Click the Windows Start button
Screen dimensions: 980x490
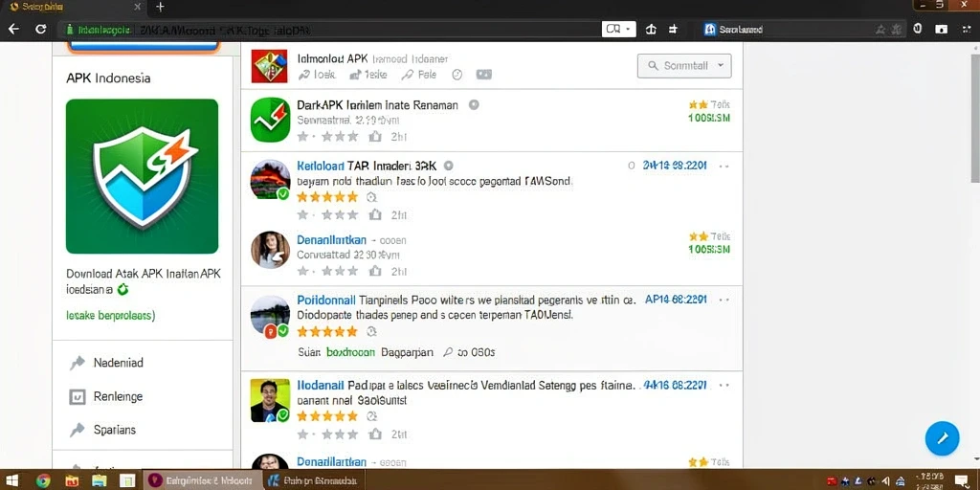coord(11,480)
